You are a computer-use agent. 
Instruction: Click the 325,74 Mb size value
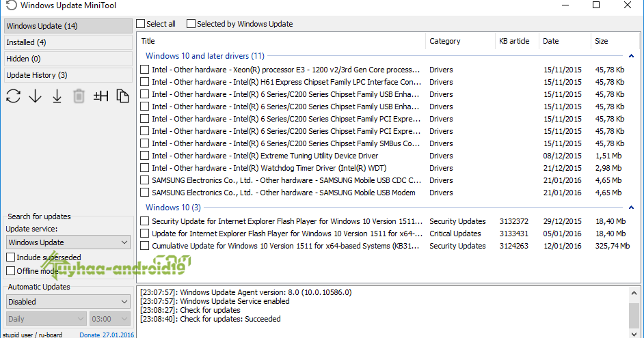pos(613,246)
